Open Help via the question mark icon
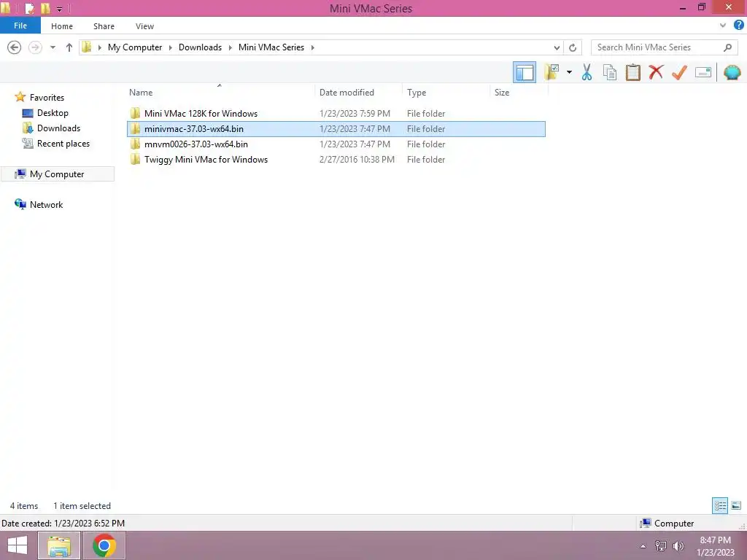The width and height of the screenshot is (747, 560). pos(738,26)
